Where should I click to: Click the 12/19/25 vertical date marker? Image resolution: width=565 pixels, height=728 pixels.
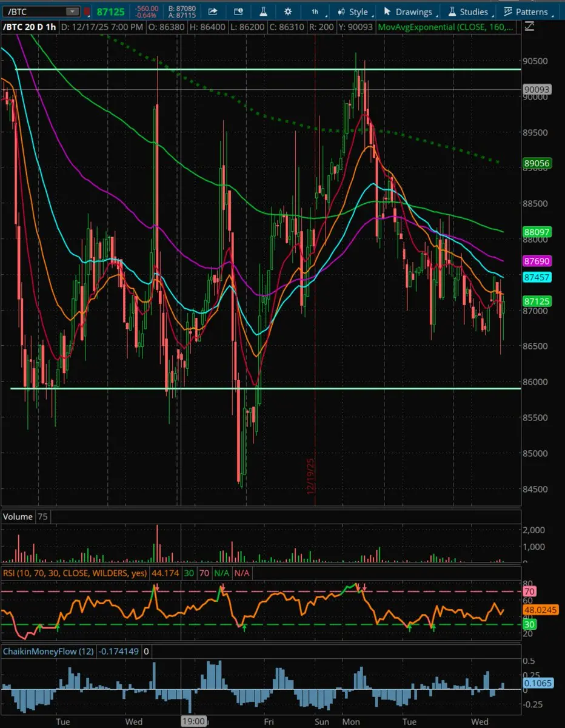(310, 476)
